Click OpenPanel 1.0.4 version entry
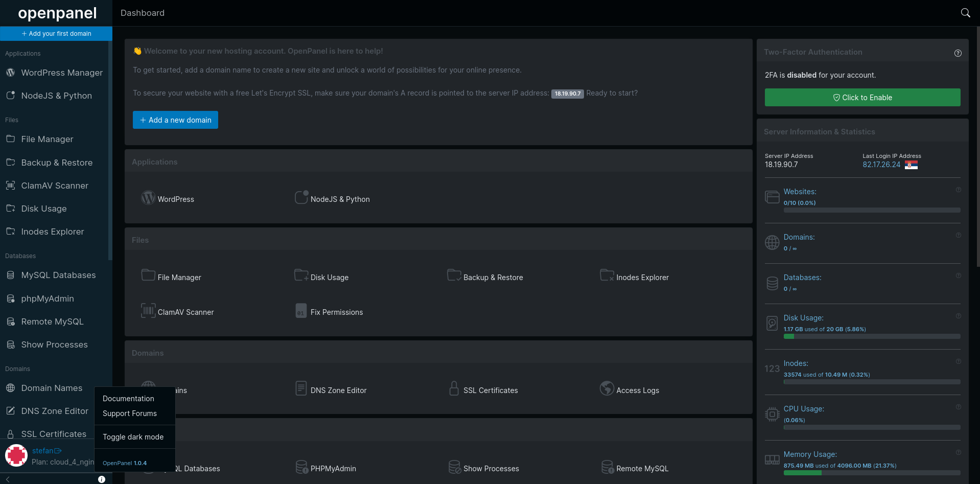 coord(125,463)
